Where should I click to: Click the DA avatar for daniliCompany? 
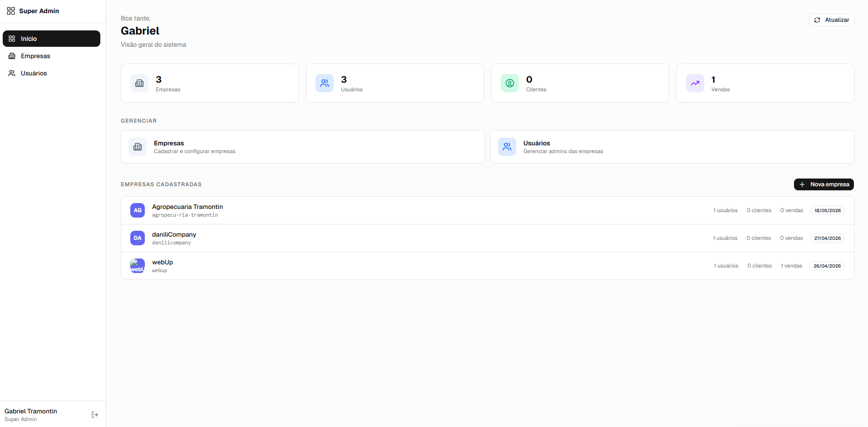click(x=138, y=238)
